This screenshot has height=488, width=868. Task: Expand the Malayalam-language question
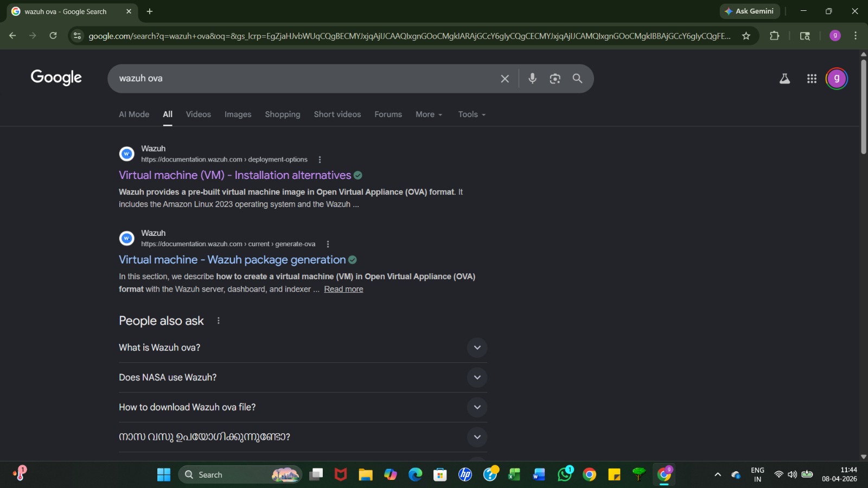tap(303, 437)
